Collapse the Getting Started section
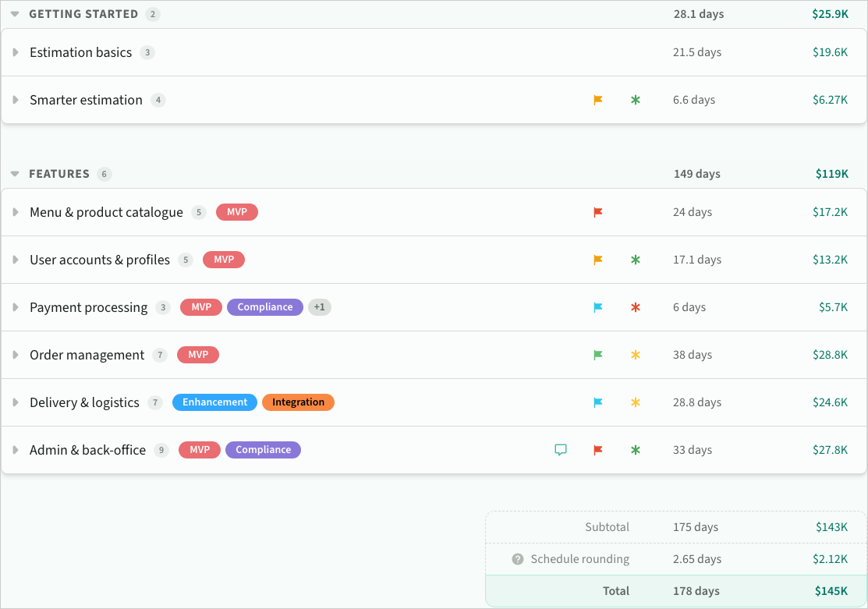Image resolution: width=868 pixels, height=609 pixels. [x=15, y=14]
